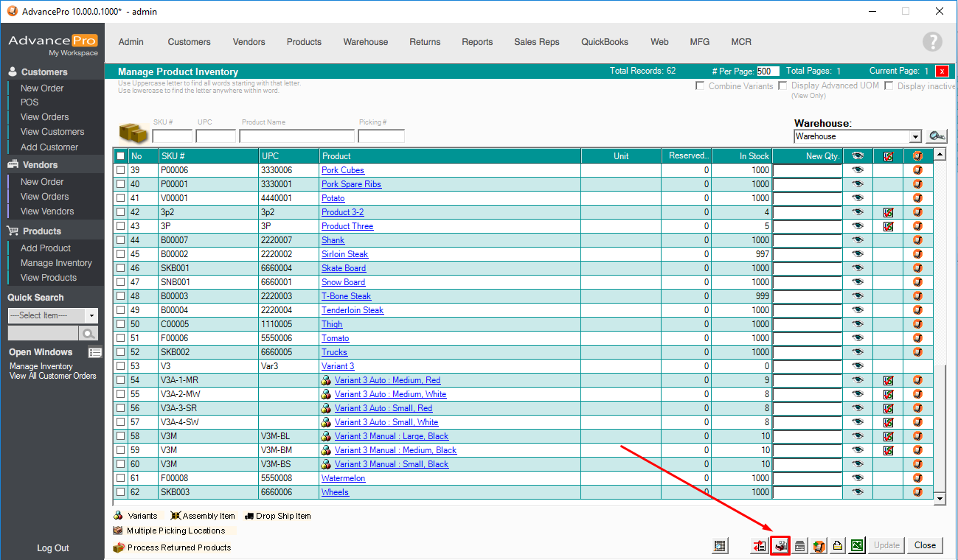Open the Admin menu
Viewport: 958px width, 560px height.
[x=131, y=42]
